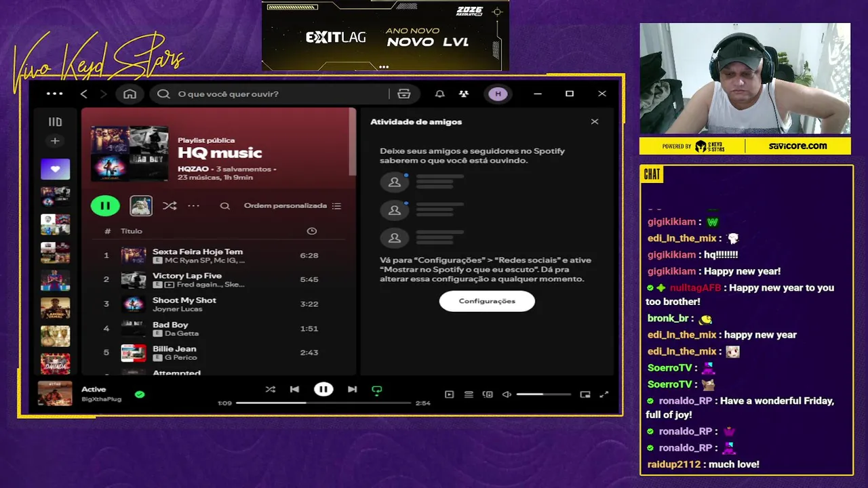Viewport: 868px width, 488px height.
Task: Adjust the volume slider
Action: click(x=543, y=394)
